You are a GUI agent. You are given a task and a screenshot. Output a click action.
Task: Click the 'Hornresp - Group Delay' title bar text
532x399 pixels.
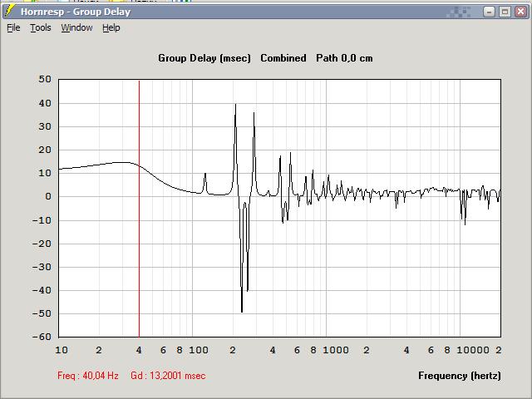coord(76,12)
